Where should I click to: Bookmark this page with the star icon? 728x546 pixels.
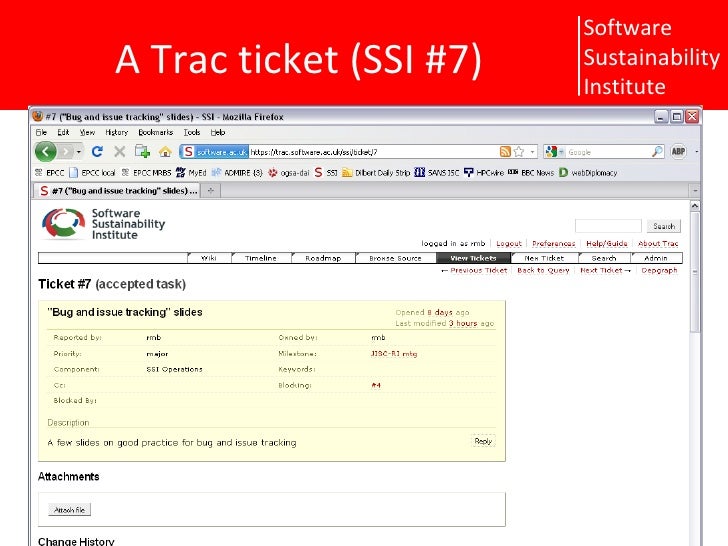point(519,152)
